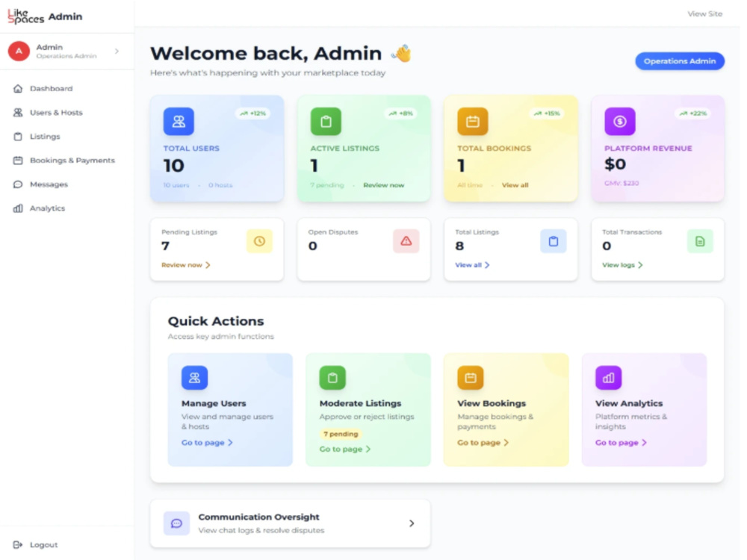Click the chevron next to Total Listings View all

point(487,265)
